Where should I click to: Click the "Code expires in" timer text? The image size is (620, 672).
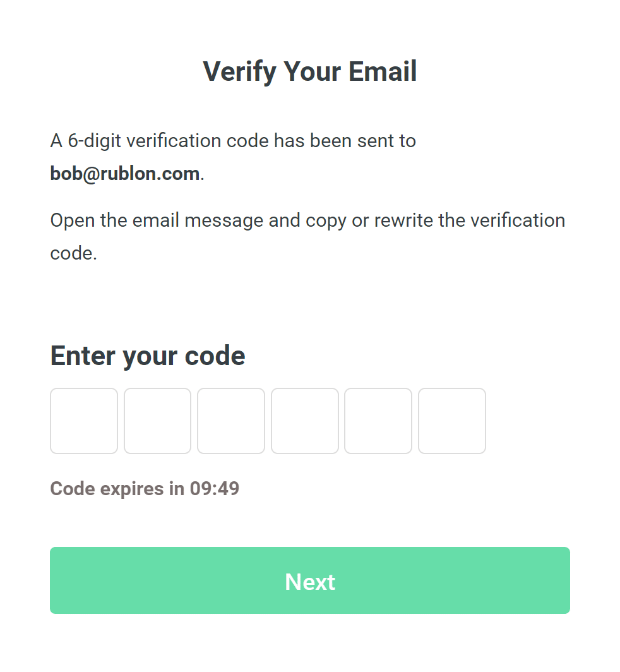click(117, 489)
